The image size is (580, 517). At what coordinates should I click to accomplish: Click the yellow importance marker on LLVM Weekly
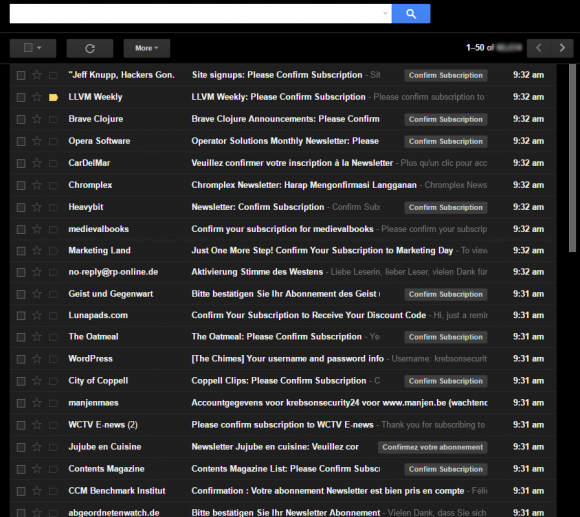(x=53, y=97)
